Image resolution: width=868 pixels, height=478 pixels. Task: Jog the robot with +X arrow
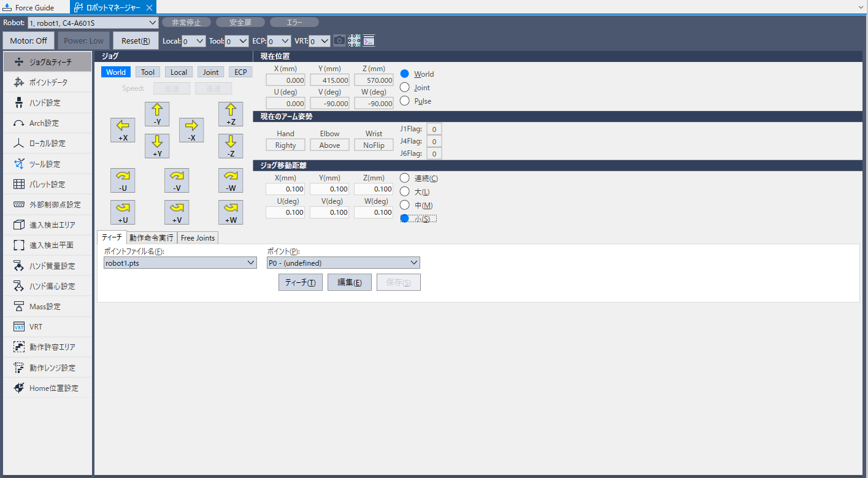click(123, 130)
